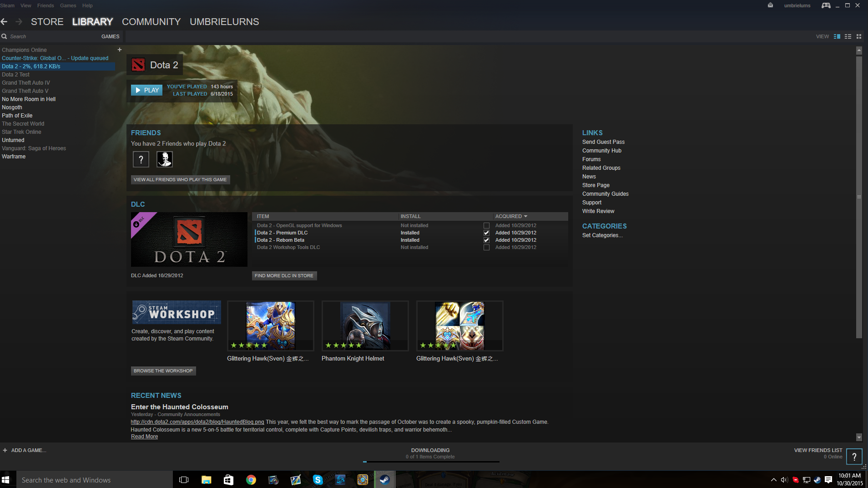
Task: Sort DLC by the Acquired column arrow
Action: (525, 216)
